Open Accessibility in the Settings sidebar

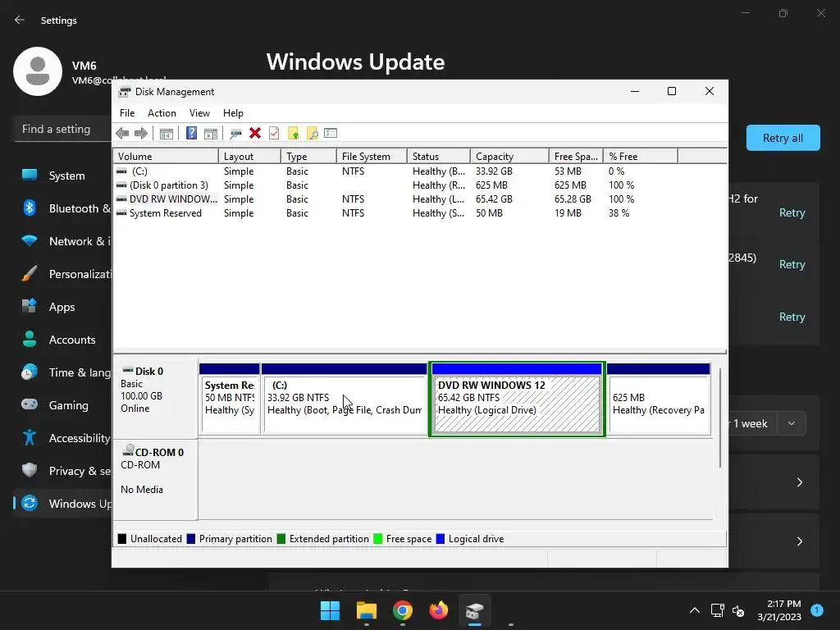[62, 438]
